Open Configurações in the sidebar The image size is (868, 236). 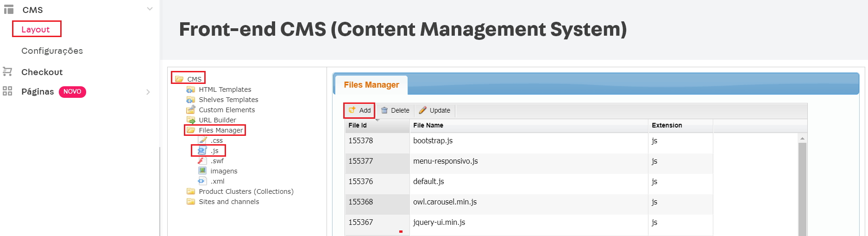click(52, 51)
